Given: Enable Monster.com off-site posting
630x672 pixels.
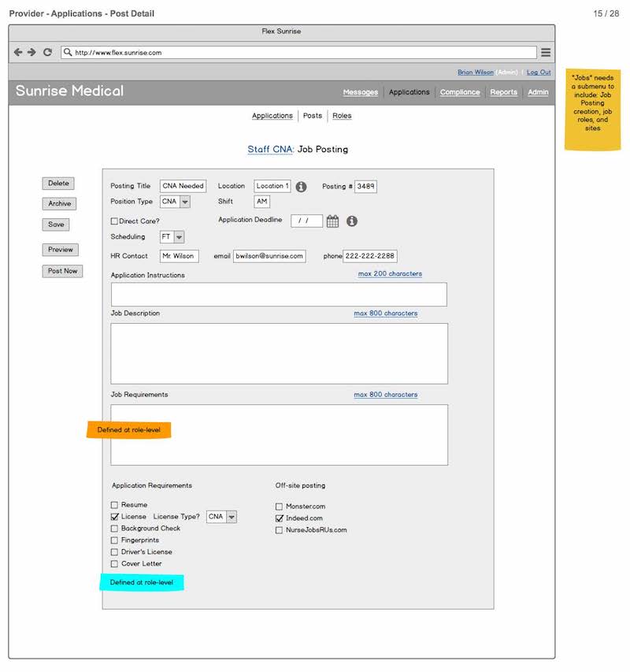Looking at the screenshot, I should [279, 507].
